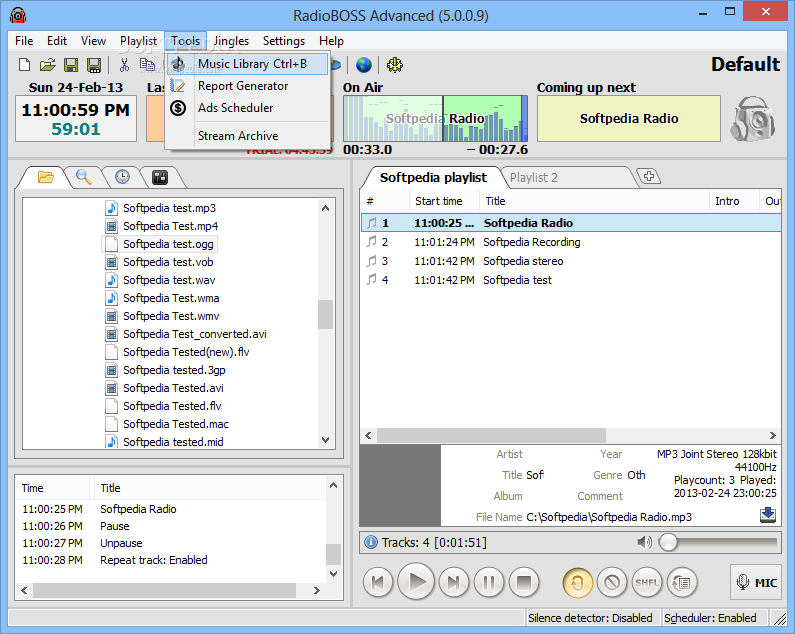This screenshot has height=634, width=795.
Task: Open Stream Archive menu item
Action: (x=247, y=135)
